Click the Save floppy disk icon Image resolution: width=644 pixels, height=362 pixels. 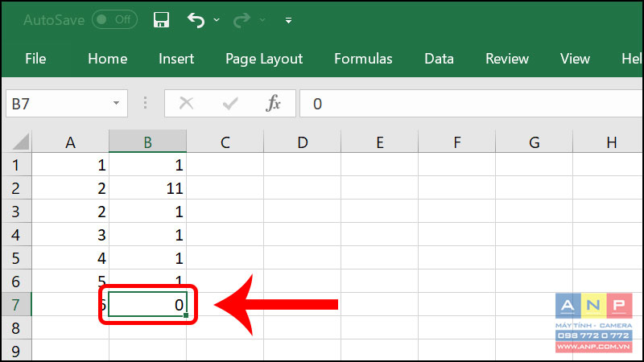tap(161, 19)
